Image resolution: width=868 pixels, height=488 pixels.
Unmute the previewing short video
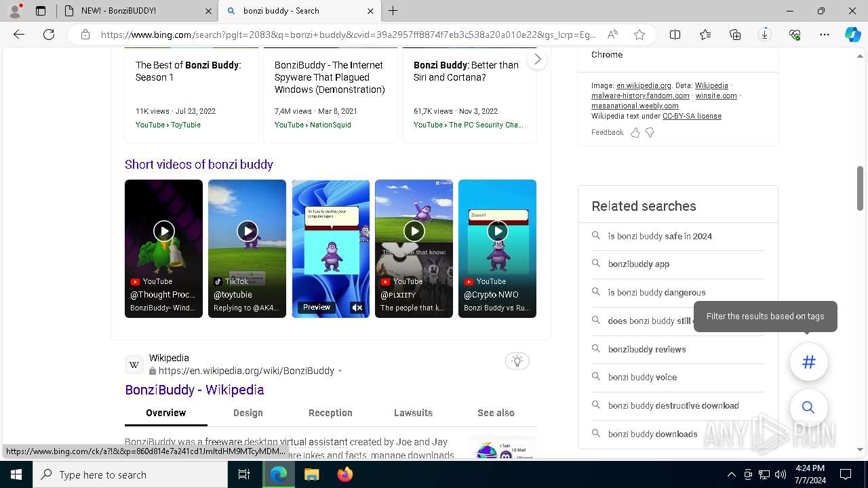357,308
